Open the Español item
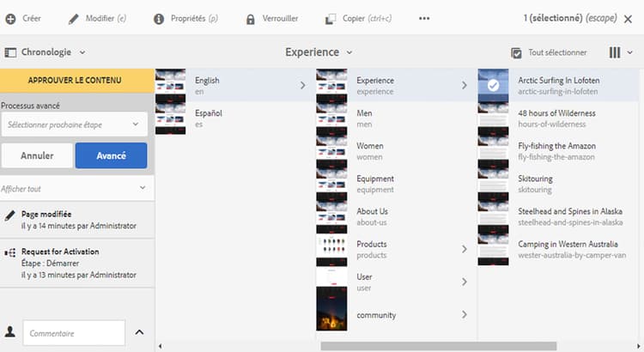This screenshot has height=352, width=644. tap(235, 118)
